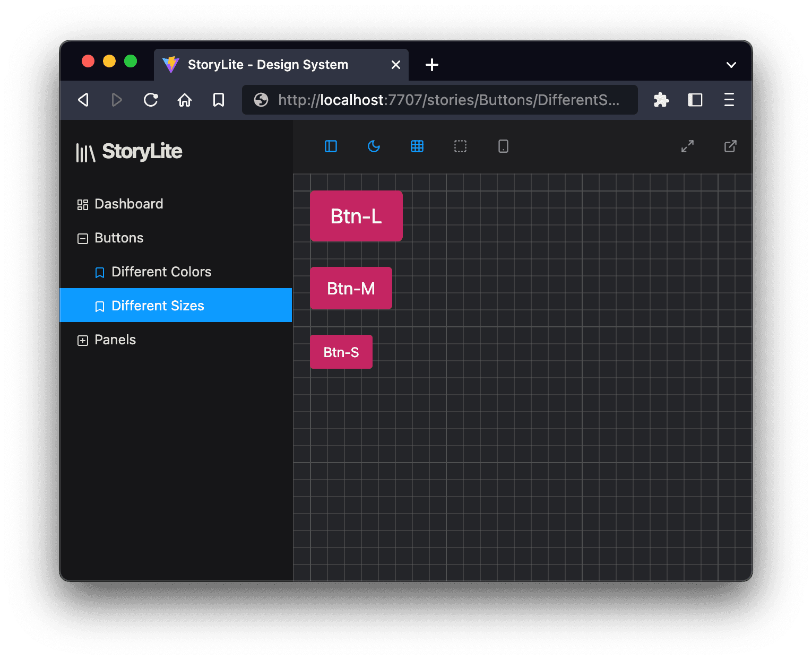Screen dimensions: 812x660
Task: Click the Btn-S small button
Action: [341, 352]
